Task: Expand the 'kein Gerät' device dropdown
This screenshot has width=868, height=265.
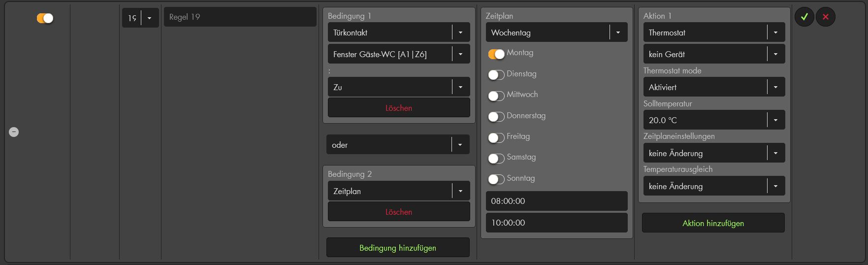Action: 713,54
